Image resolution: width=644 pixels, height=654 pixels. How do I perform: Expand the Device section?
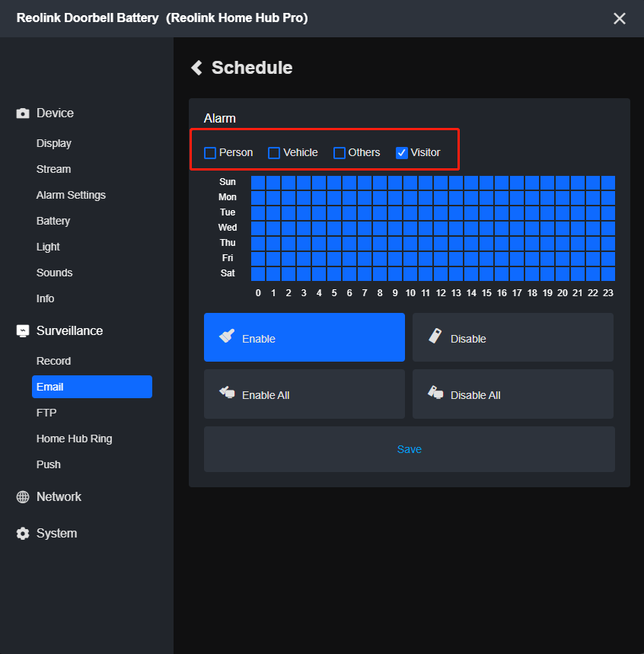(55, 113)
